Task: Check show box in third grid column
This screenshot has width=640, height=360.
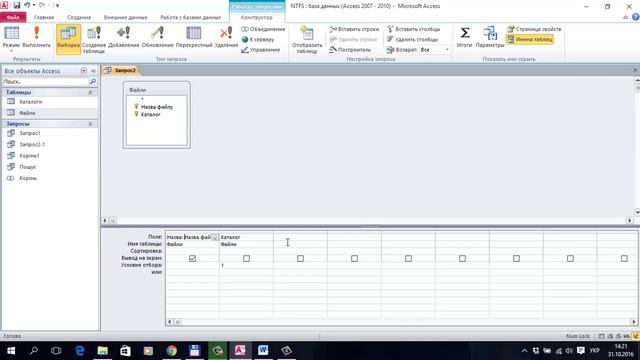Action: tap(300, 258)
